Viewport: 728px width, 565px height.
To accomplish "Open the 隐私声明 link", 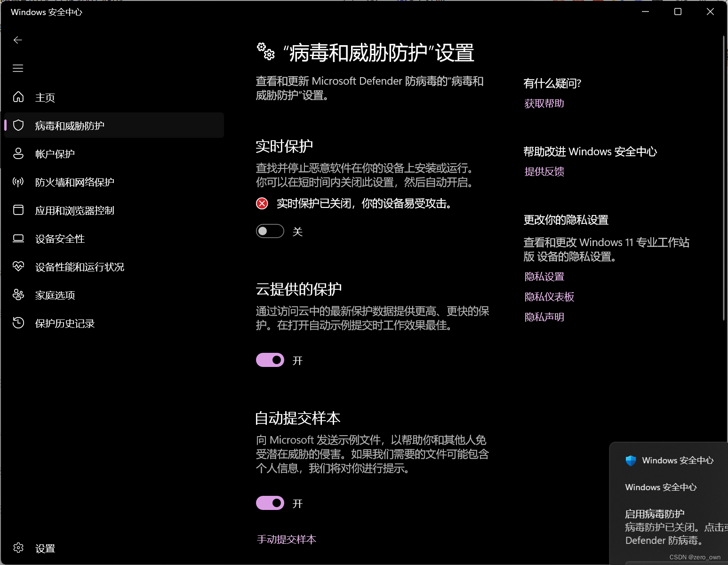I will (544, 317).
